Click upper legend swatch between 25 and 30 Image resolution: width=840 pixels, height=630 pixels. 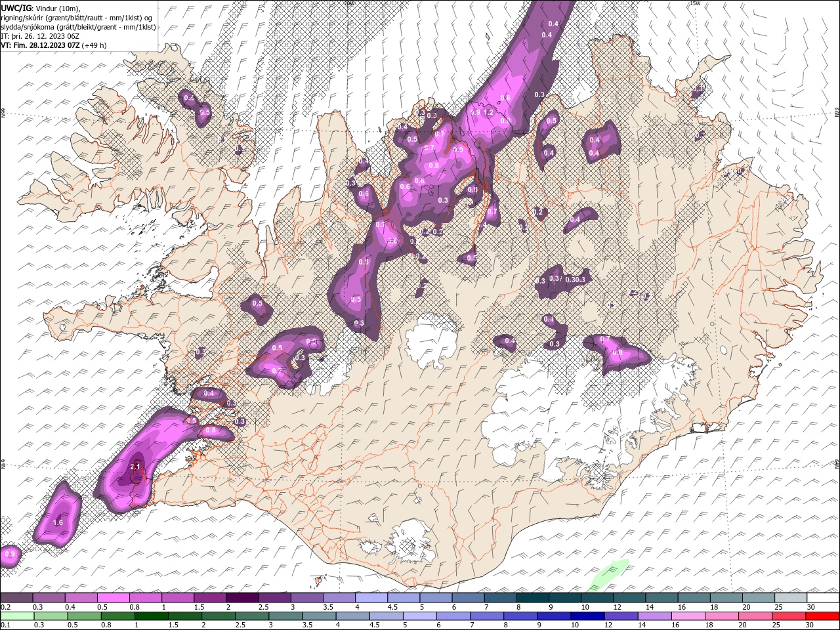pyautogui.click(x=792, y=598)
